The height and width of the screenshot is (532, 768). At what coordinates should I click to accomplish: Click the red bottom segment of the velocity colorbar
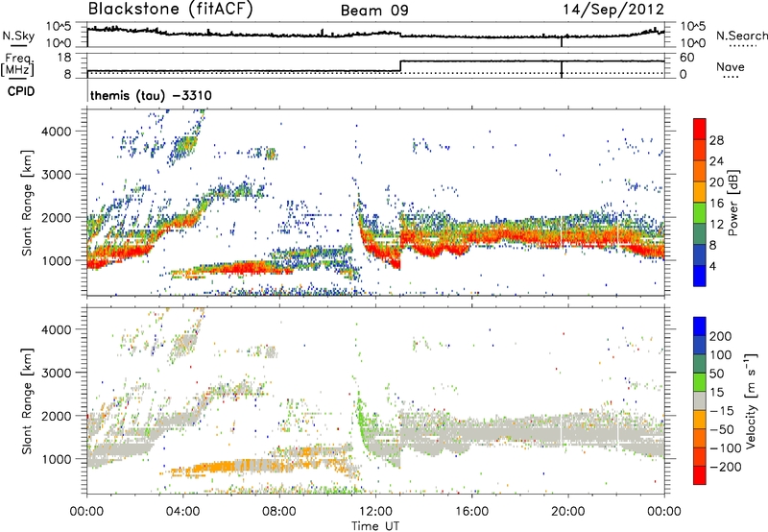coord(700,475)
